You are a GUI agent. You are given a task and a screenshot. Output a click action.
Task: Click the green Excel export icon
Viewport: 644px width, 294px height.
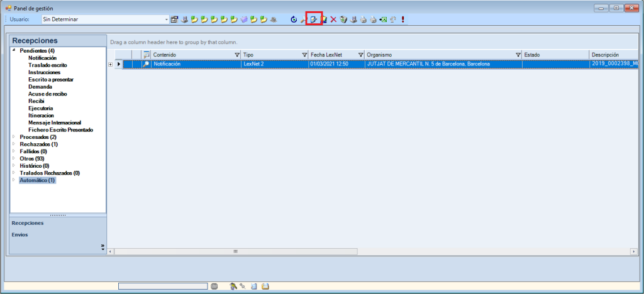[x=382, y=19]
